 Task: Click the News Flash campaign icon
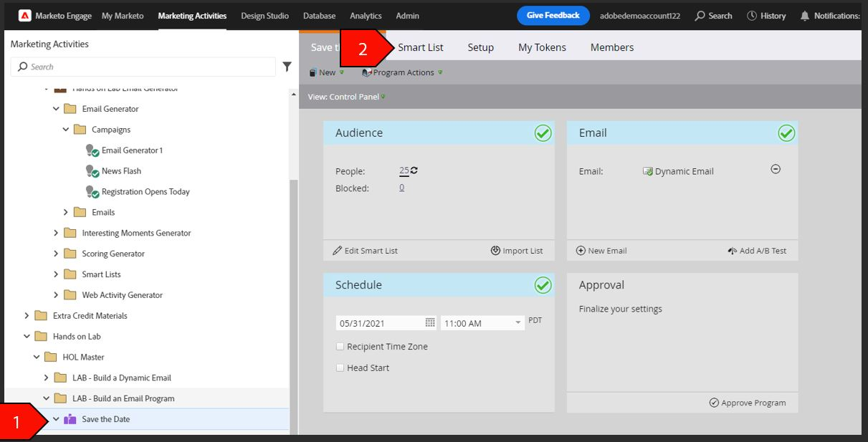92,171
